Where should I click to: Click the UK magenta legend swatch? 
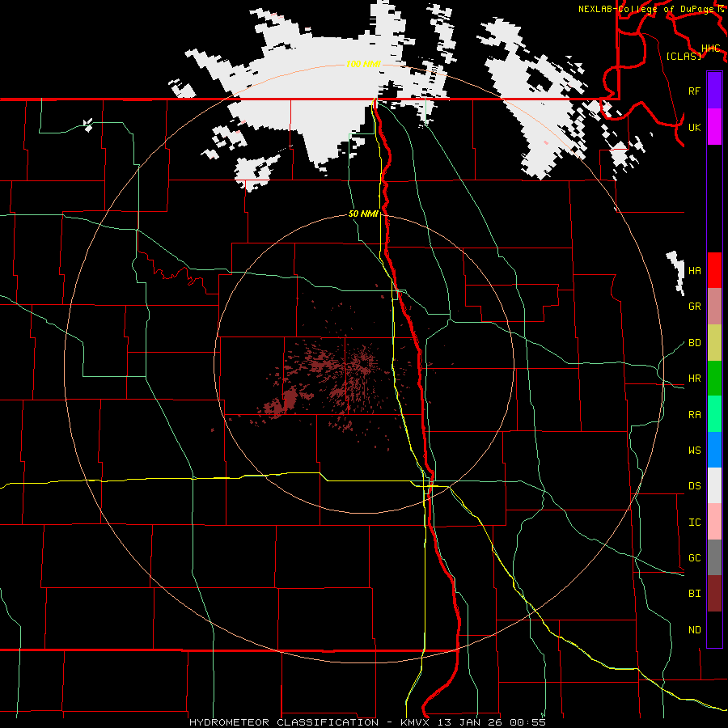[x=714, y=127]
